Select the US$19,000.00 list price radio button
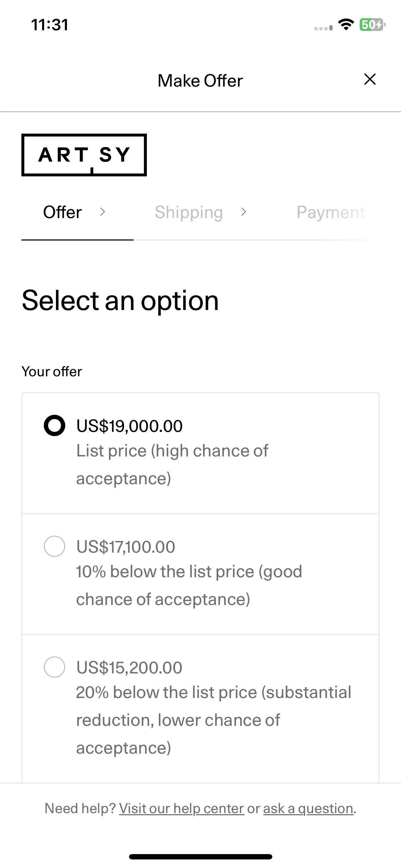This screenshot has height=868, width=401. click(x=55, y=425)
